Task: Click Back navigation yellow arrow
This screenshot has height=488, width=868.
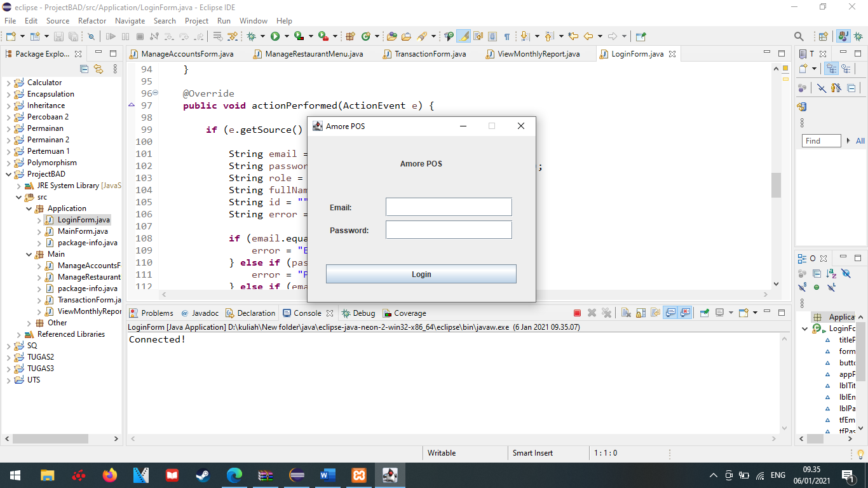Action: pos(588,36)
